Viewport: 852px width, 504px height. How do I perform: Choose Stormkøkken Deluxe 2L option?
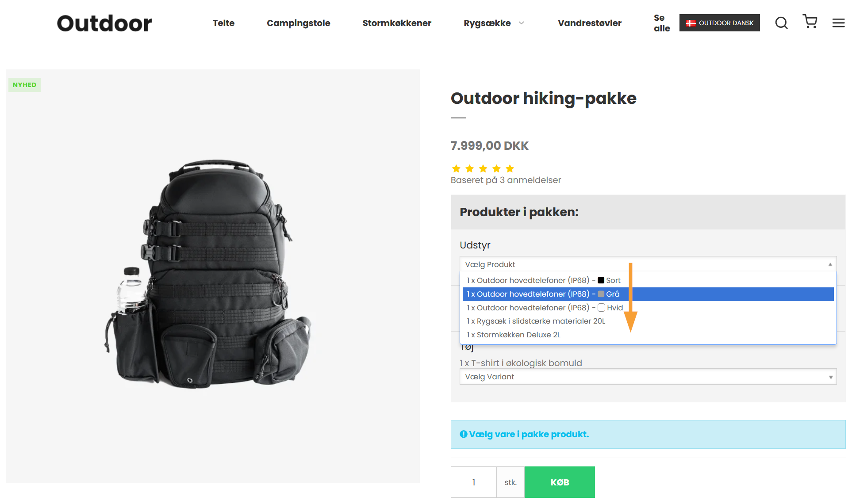point(514,335)
